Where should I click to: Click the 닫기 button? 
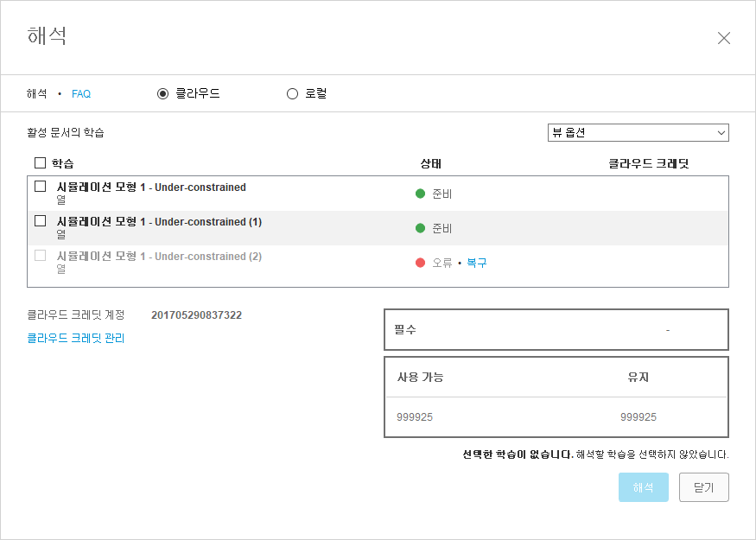[703, 487]
